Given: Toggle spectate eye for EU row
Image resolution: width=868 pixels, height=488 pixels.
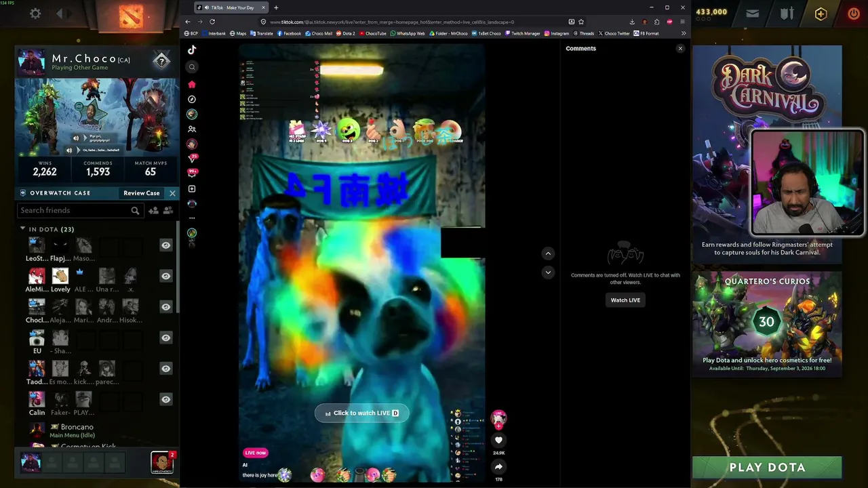Looking at the screenshot, I should coord(165,338).
